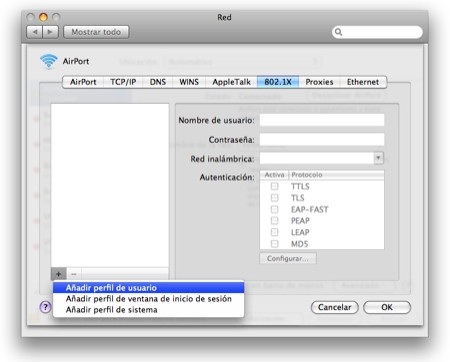
Task: Open the WINS tab
Action: point(189,82)
